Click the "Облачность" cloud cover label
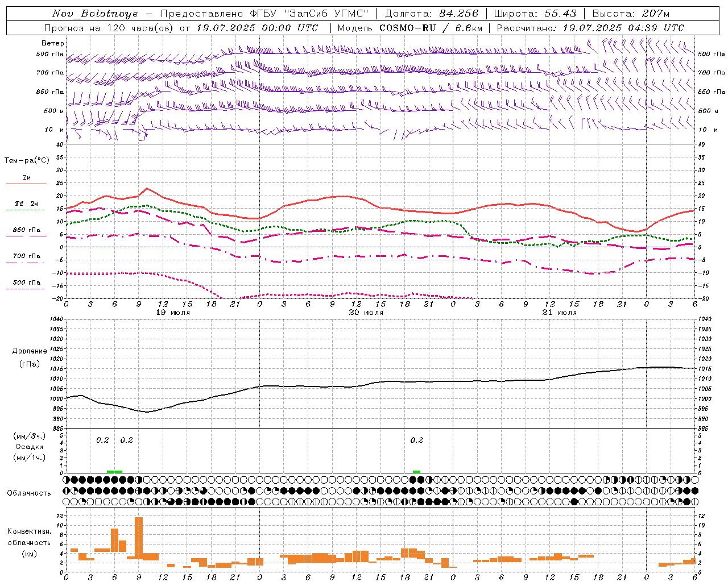 coord(29,493)
